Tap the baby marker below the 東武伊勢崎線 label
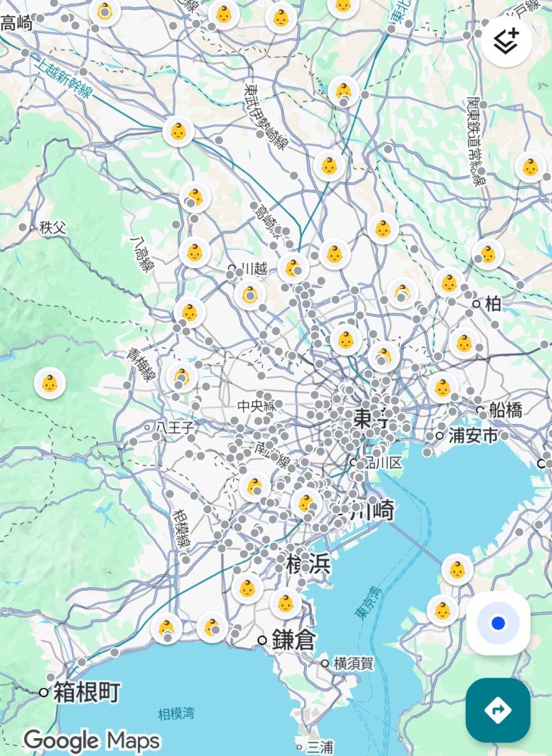552x756 pixels. [329, 166]
